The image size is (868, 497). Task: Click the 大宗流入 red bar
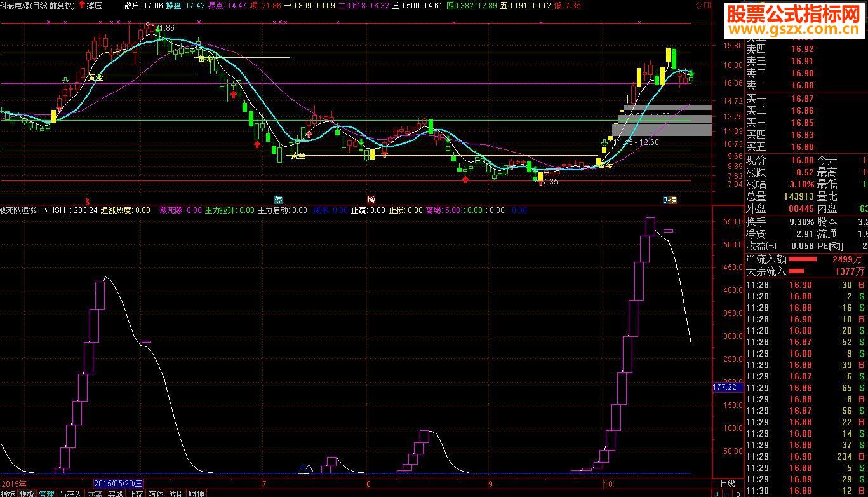[x=796, y=271]
